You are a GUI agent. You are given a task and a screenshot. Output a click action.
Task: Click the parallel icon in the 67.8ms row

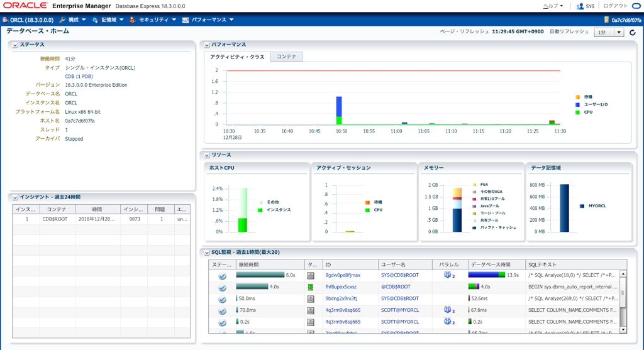point(448,309)
